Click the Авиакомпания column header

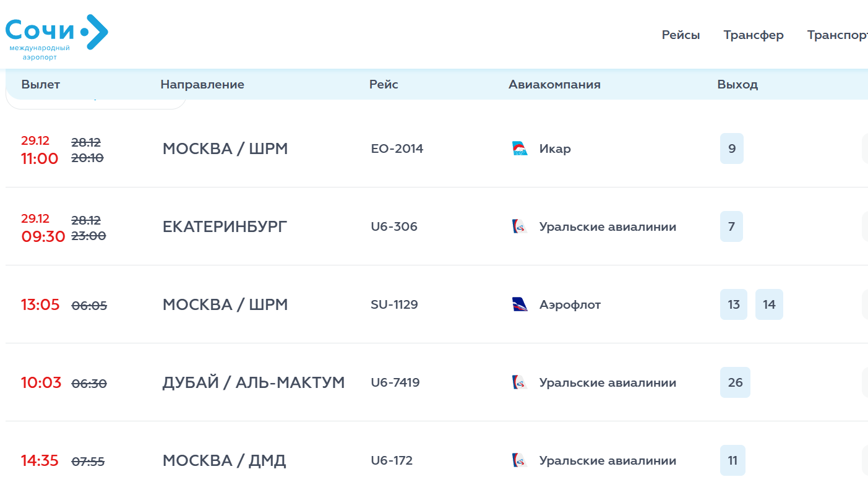coord(554,85)
